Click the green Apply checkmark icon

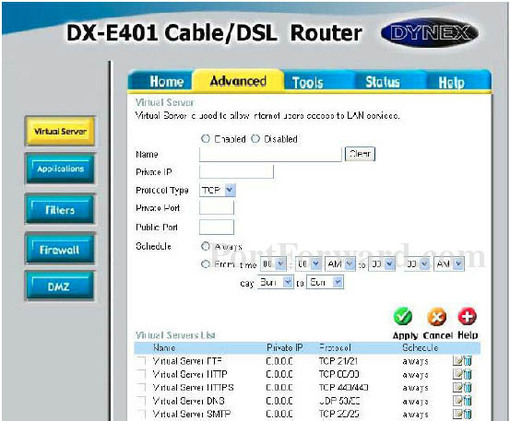[x=403, y=316]
